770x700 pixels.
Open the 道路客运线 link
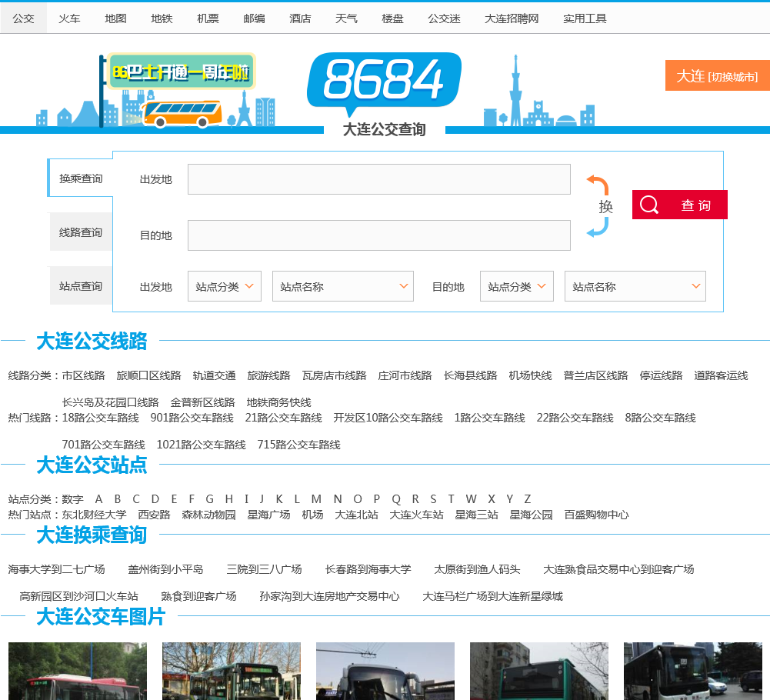pos(721,375)
